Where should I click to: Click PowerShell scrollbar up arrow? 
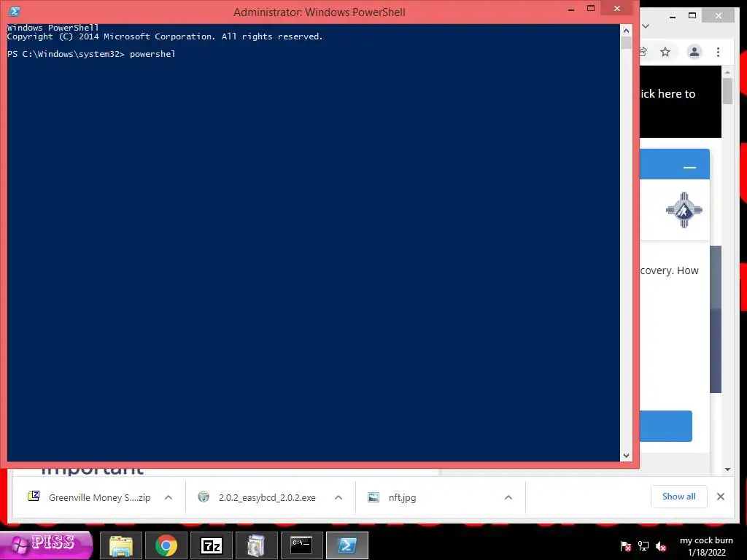pos(626,31)
